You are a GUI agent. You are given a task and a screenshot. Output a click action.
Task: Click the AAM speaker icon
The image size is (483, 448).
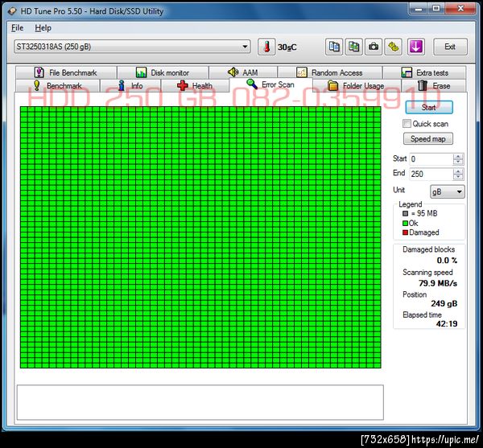click(233, 72)
